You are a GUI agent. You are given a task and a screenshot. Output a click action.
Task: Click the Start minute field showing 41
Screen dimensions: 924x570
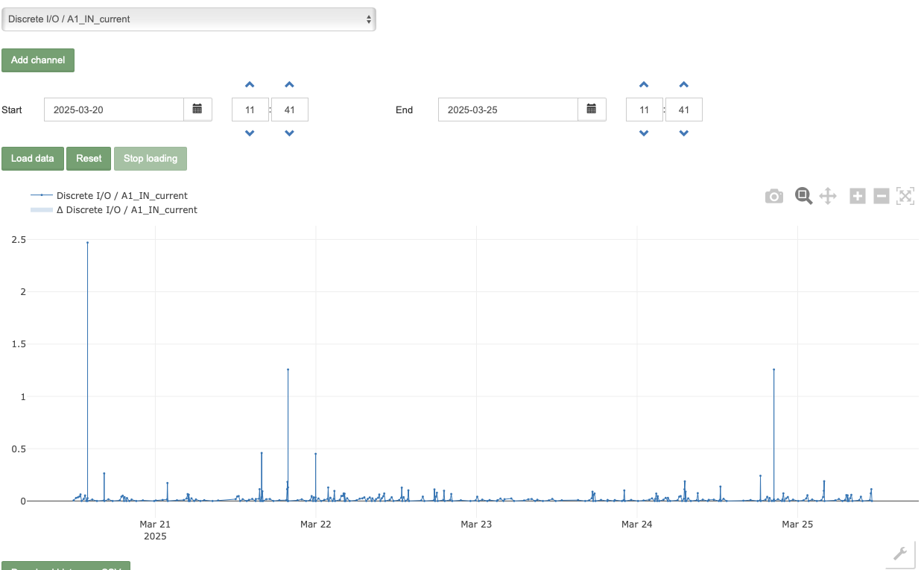click(x=290, y=110)
